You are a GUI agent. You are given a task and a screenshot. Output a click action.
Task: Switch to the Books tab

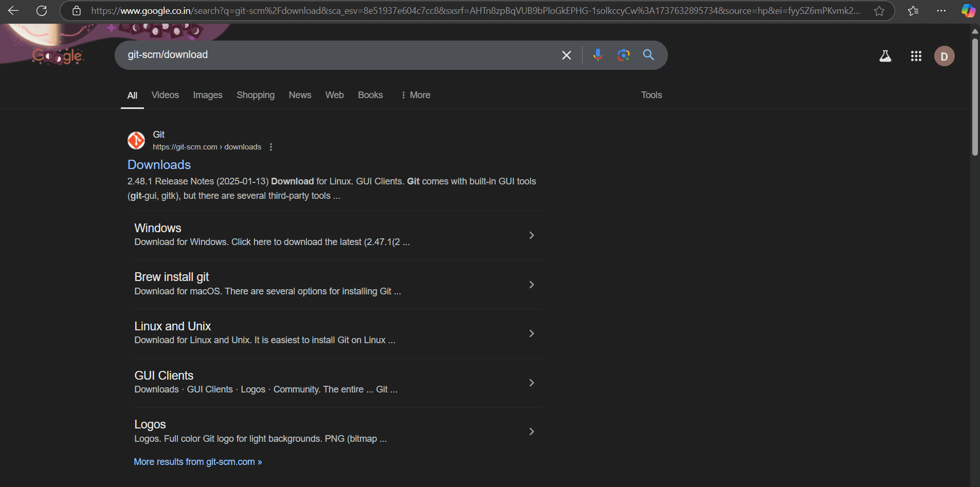(370, 95)
